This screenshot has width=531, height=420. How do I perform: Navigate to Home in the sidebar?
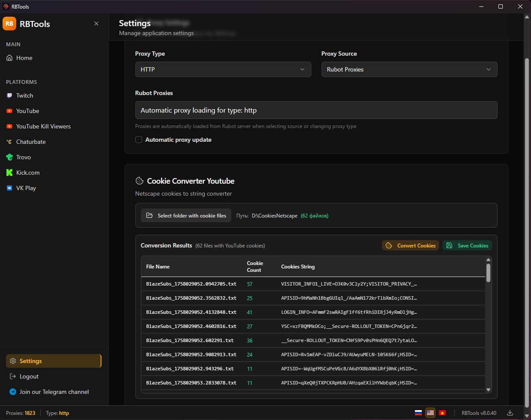(24, 58)
